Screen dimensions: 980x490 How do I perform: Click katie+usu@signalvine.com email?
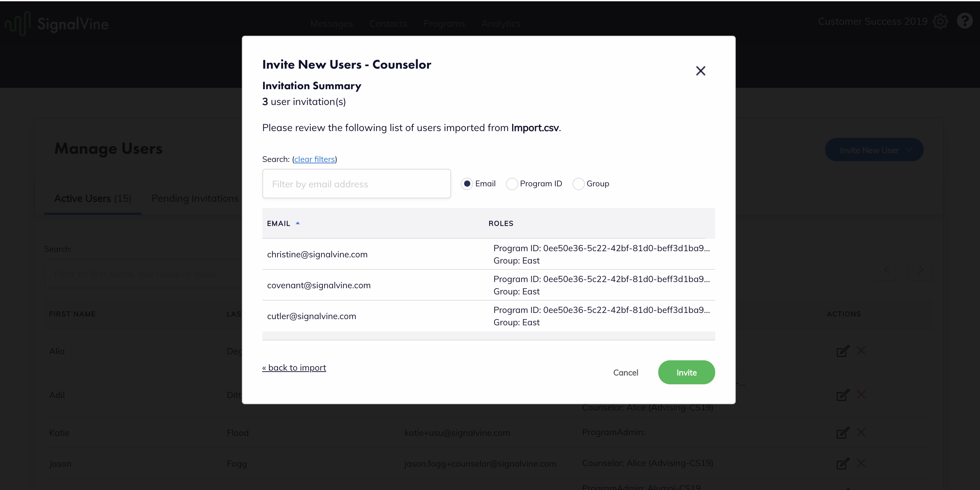pos(457,433)
